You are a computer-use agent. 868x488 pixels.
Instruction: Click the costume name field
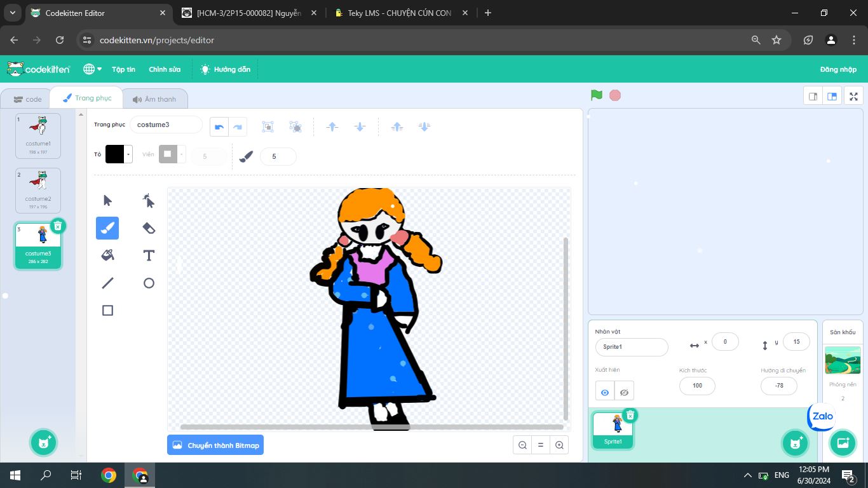[x=166, y=125]
